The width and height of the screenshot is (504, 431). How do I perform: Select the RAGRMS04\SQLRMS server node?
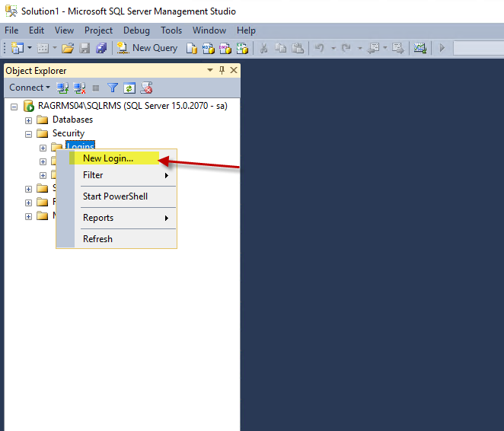click(x=132, y=106)
